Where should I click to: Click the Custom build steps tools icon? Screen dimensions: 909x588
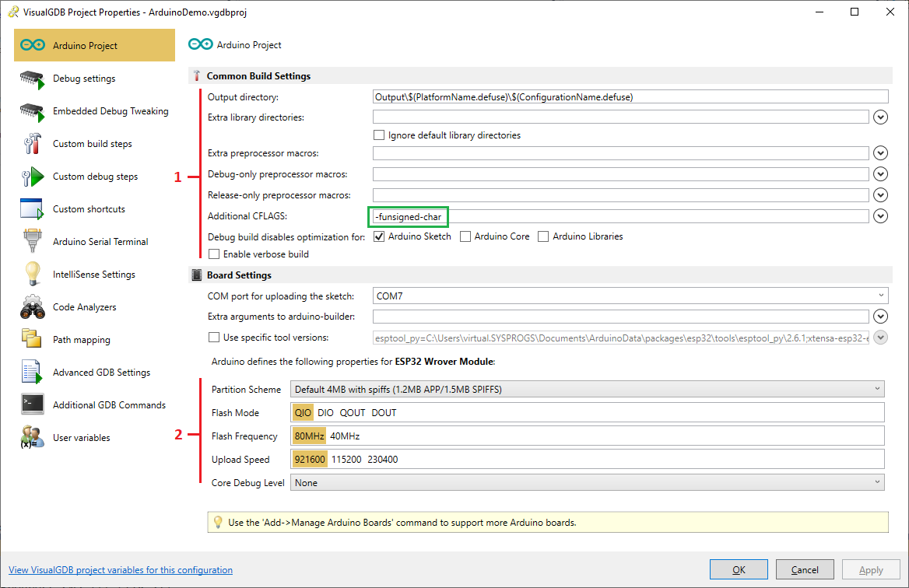click(x=33, y=144)
